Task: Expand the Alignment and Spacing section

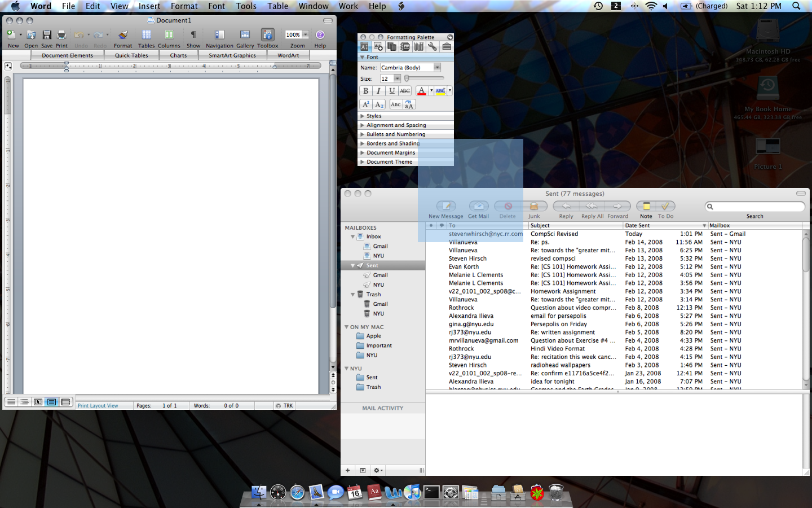Action: click(x=363, y=125)
